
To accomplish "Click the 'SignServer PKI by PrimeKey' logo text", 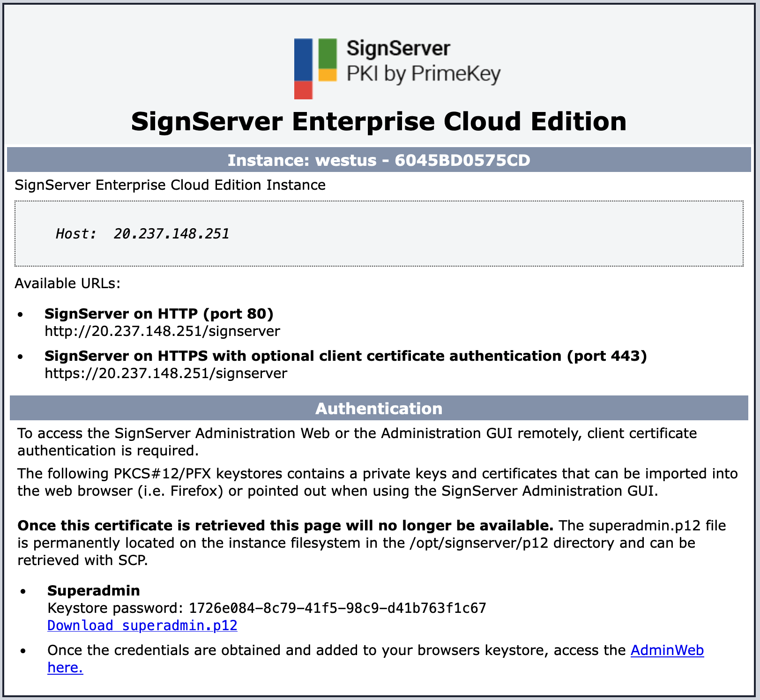I will [x=423, y=62].
